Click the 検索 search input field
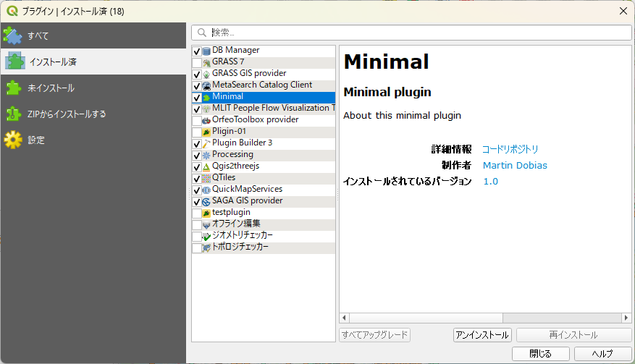The image size is (635, 364). click(x=411, y=33)
